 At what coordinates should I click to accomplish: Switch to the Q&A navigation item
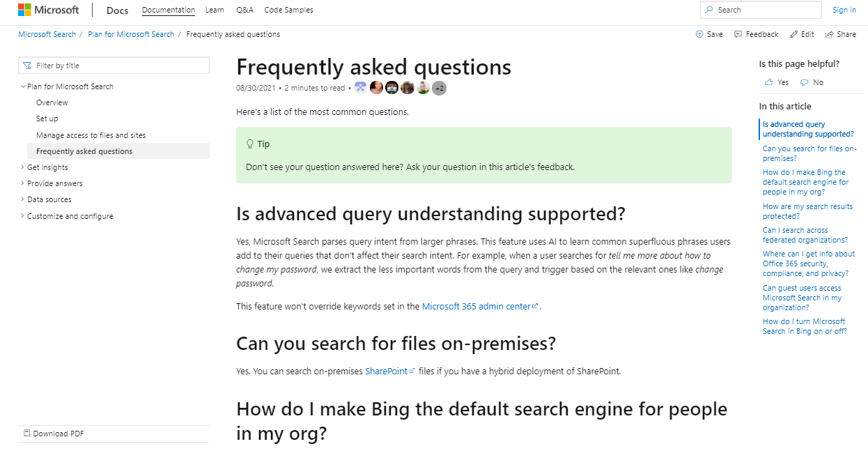245,10
